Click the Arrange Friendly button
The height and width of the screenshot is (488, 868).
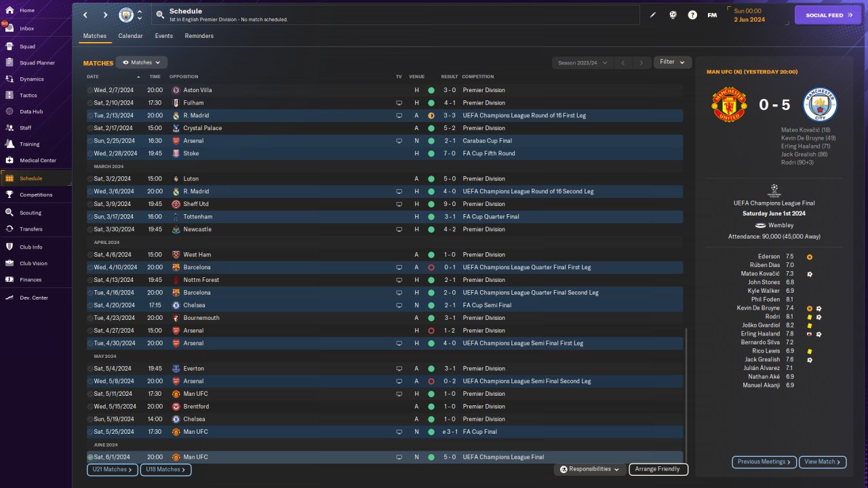658,469
